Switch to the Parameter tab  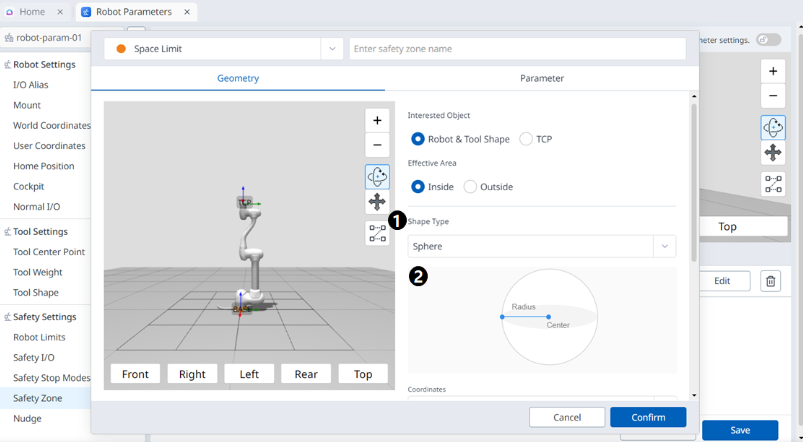541,78
